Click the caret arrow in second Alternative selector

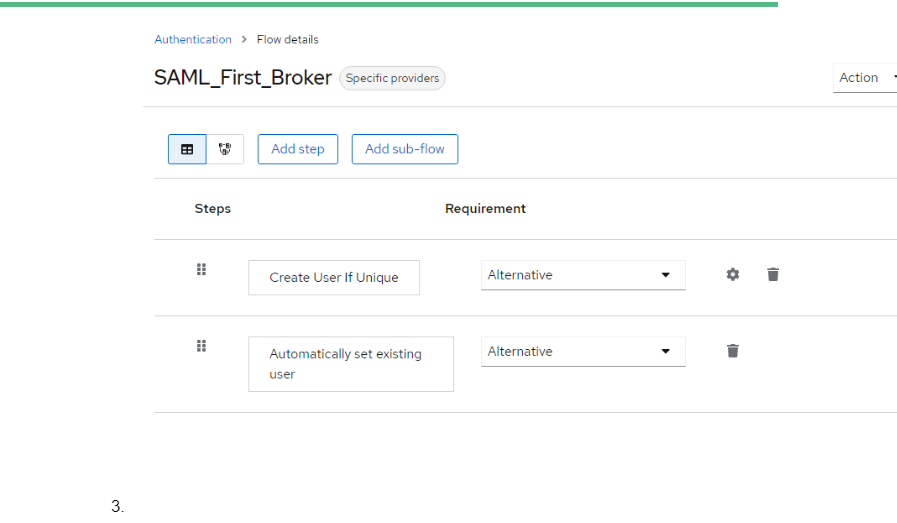(x=665, y=351)
